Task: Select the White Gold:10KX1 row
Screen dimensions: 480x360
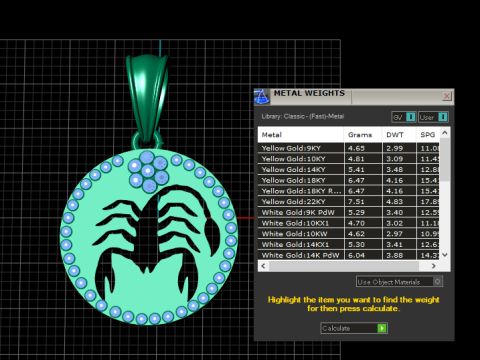Action: (x=349, y=223)
